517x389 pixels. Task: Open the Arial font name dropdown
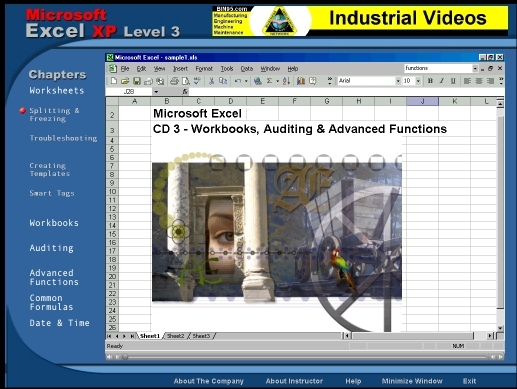coord(398,81)
